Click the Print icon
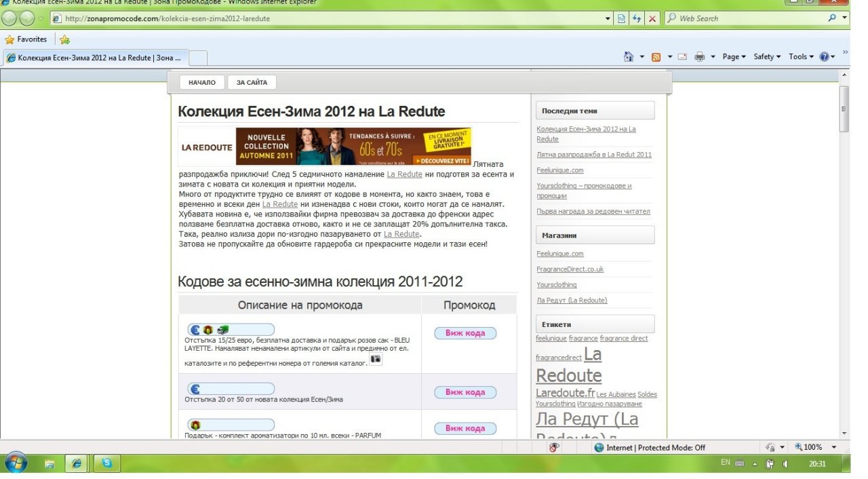 point(699,57)
